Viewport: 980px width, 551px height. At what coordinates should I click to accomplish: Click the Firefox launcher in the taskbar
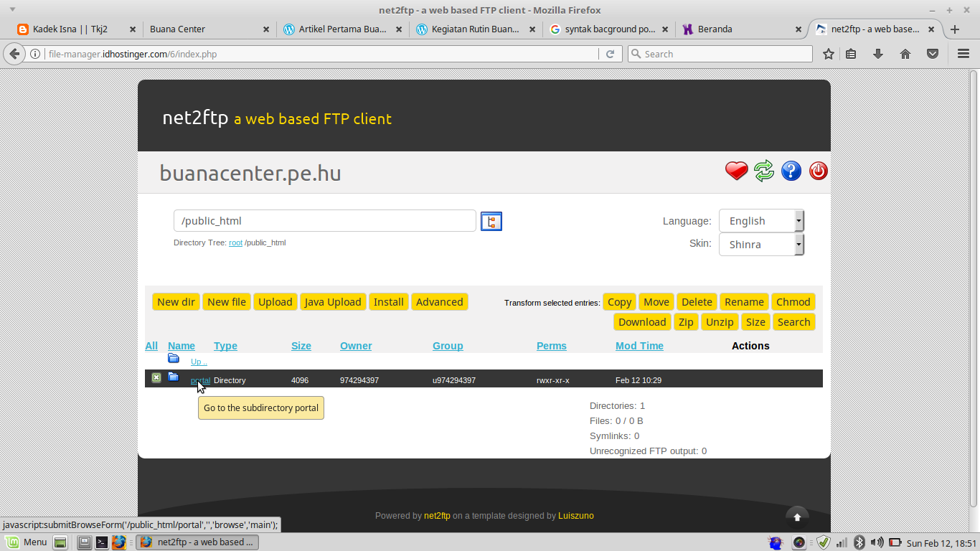click(118, 542)
